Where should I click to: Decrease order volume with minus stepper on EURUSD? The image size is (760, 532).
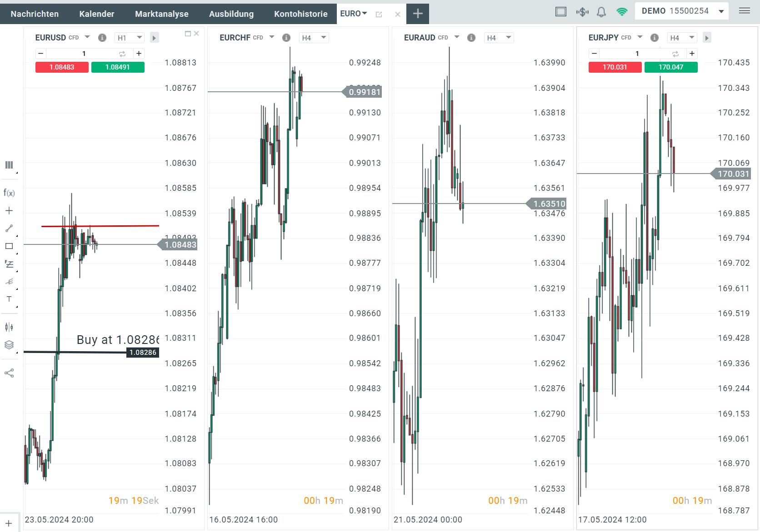tap(40, 53)
